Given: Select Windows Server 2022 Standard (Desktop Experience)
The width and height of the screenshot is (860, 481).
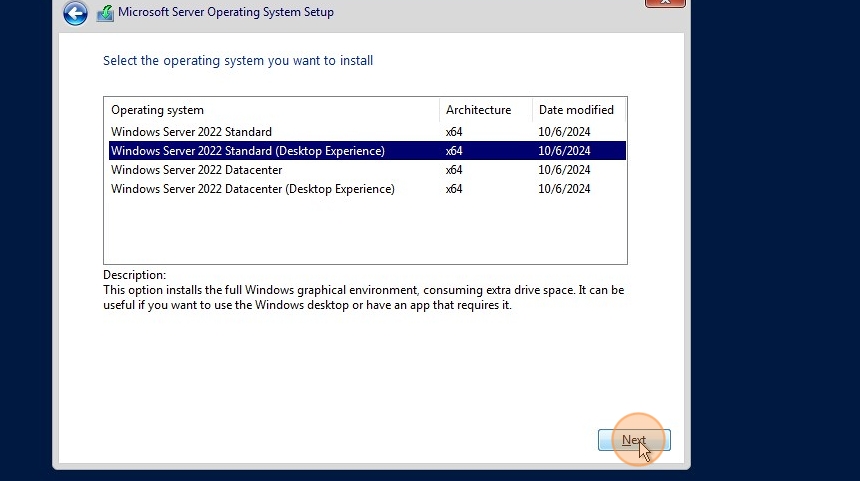Looking at the screenshot, I should tap(367, 151).
